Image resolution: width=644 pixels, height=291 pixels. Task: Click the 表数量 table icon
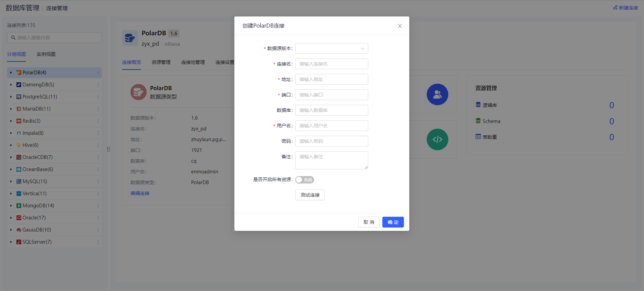[478, 137]
